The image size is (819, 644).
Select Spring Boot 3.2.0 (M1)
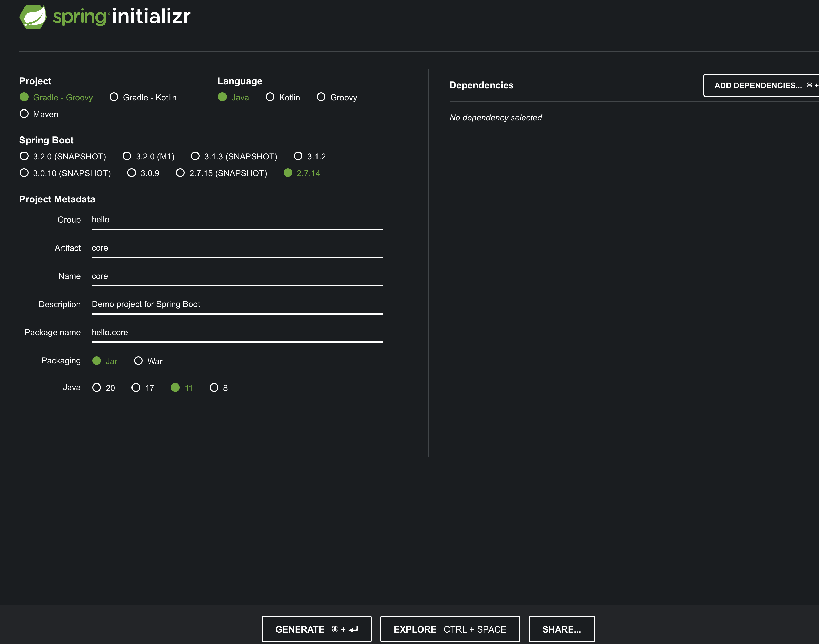149,156
